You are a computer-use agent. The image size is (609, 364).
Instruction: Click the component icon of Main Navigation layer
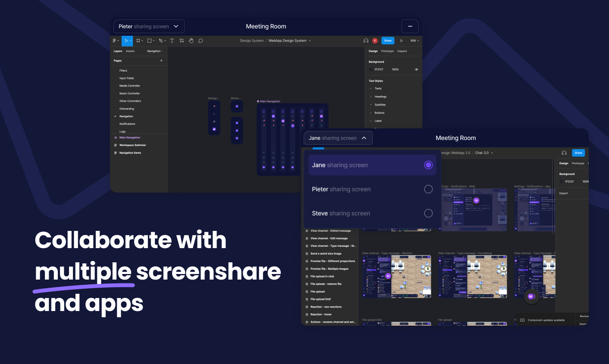pos(116,138)
